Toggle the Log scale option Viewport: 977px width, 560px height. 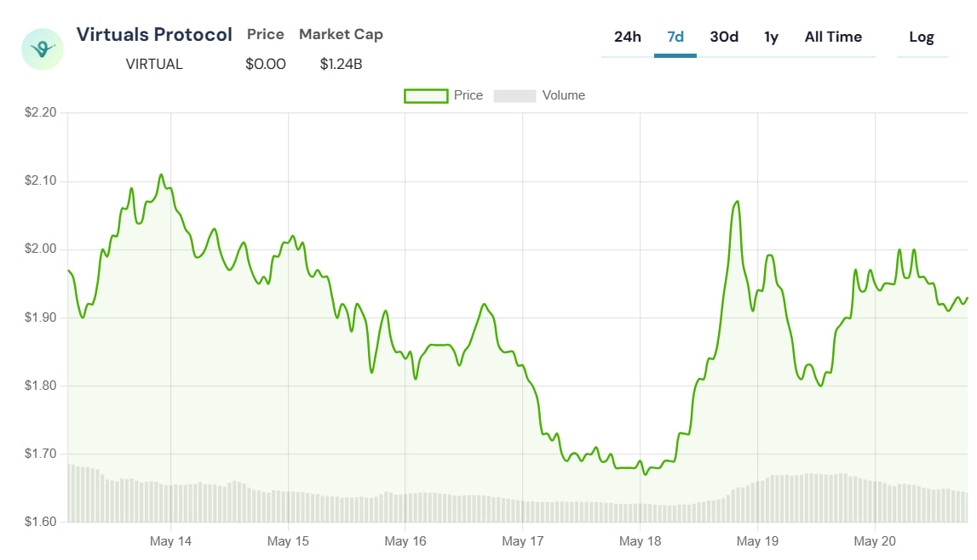922,37
